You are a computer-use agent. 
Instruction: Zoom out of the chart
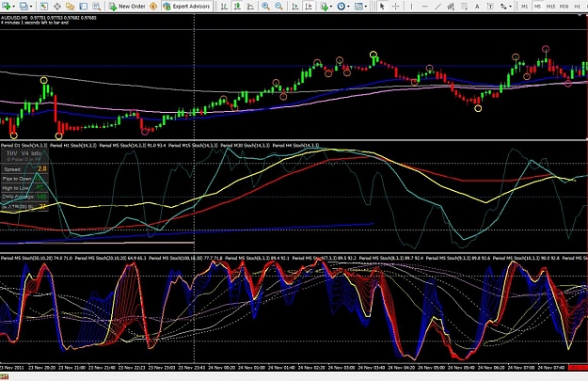[x=278, y=6]
